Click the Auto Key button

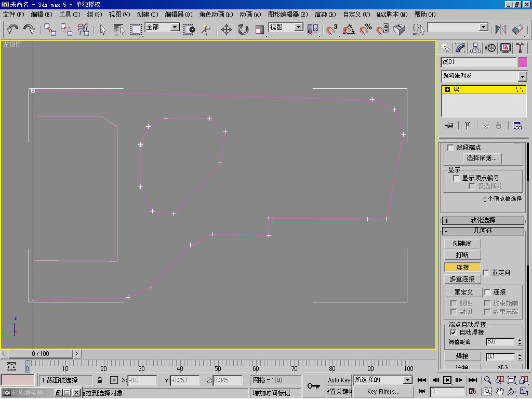[339, 380]
